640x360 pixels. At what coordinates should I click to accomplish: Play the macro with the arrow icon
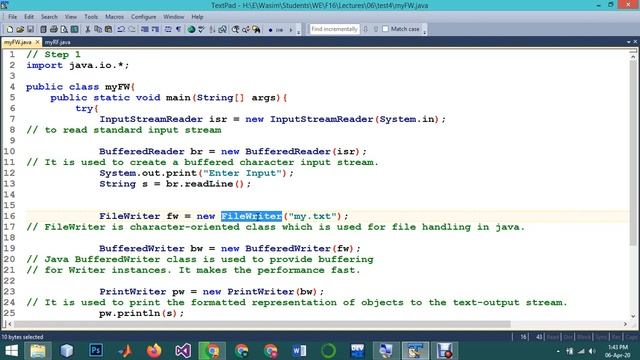[291, 30]
